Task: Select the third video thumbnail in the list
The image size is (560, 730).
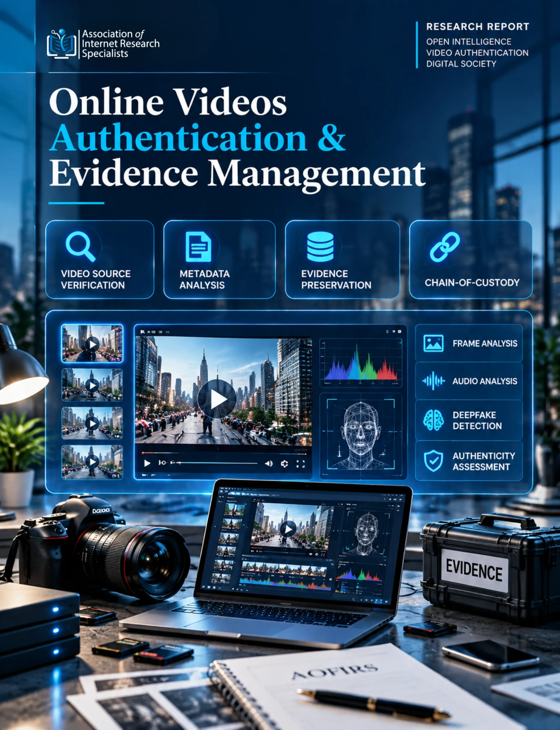Action: point(92,423)
